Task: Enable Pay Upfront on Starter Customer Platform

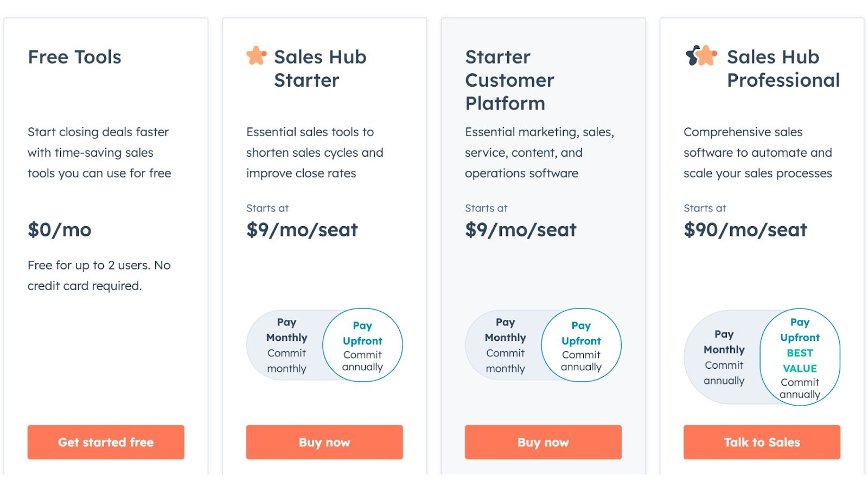Action: [581, 345]
